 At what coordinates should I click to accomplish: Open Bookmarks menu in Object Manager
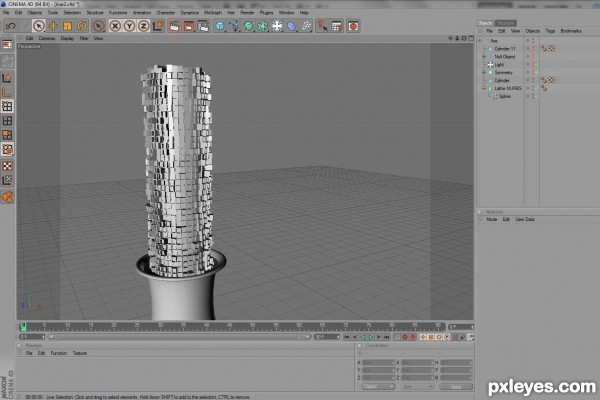571,31
